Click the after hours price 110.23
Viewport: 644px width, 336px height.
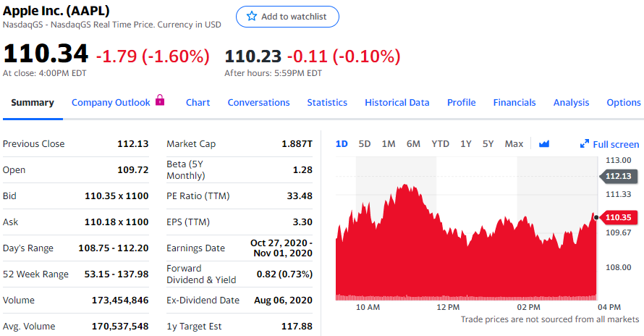(x=253, y=56)
